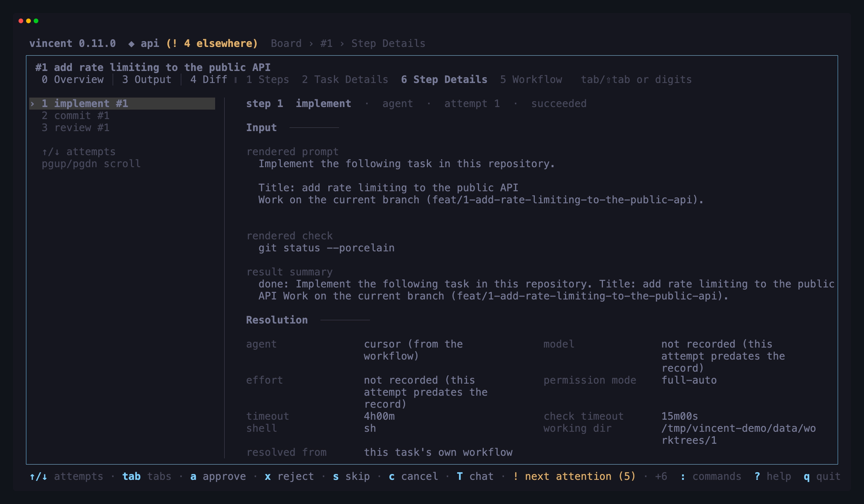Viewport: 864px width, 504px height.
Task: Switch to the 5 Workflow tab
Action: pos(531,80)
